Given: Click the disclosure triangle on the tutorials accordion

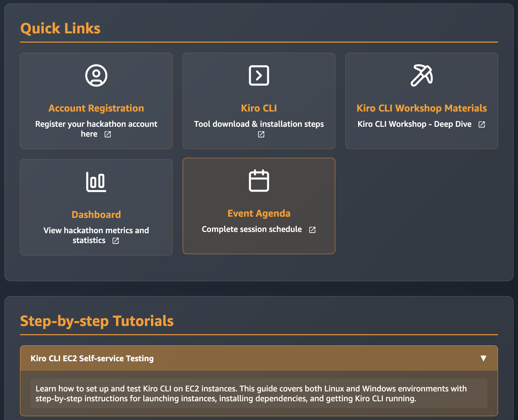Looking at the screenshot, I should coord(483,358).
